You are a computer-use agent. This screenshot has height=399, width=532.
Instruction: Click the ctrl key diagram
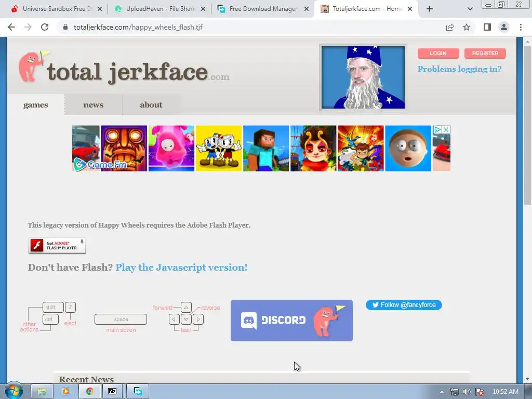pos(50,320)
